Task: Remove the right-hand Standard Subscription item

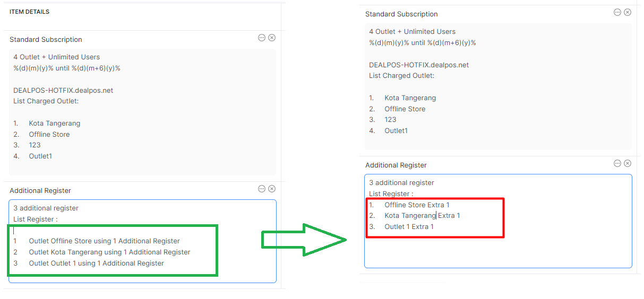Action: tap(628, 12)
